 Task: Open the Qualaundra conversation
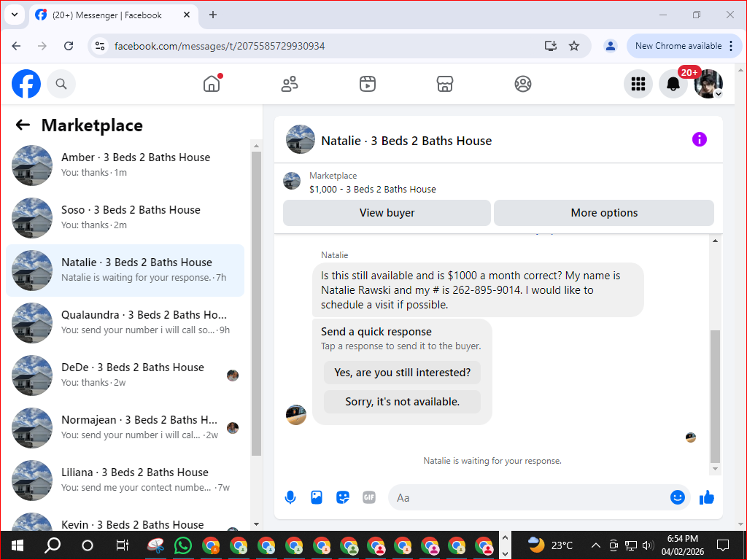(125, 323)
